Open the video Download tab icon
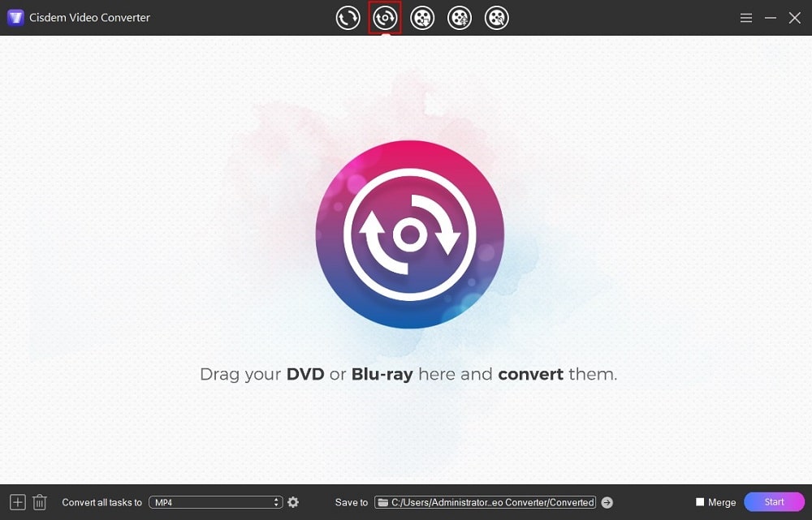The height and width of the screenshot is (520, 812). (x=422, y=18)
